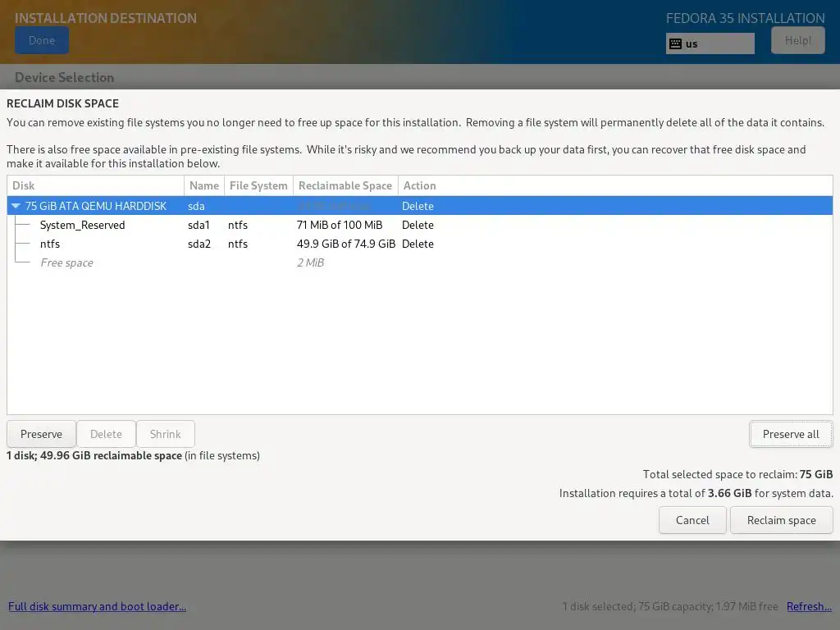Click the keyboard layout icon next to us
The image size is (840, 630).
coord(676,44)
